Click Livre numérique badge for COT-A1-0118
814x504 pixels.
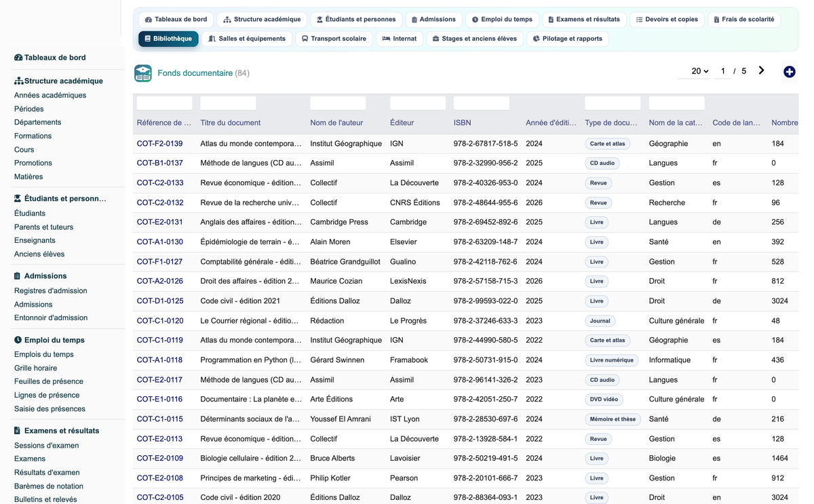pos(612,360)
